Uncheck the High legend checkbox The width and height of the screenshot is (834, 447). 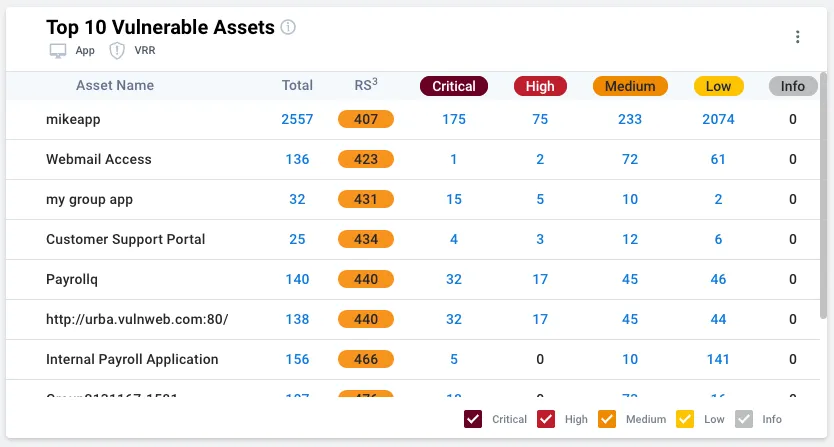point(546,419)
